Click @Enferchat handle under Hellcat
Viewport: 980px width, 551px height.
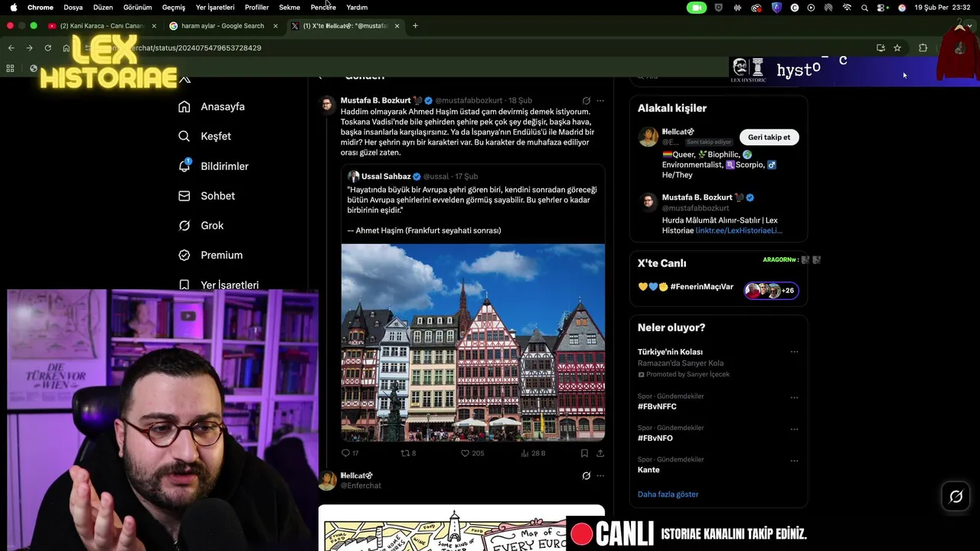coord(361,486)
